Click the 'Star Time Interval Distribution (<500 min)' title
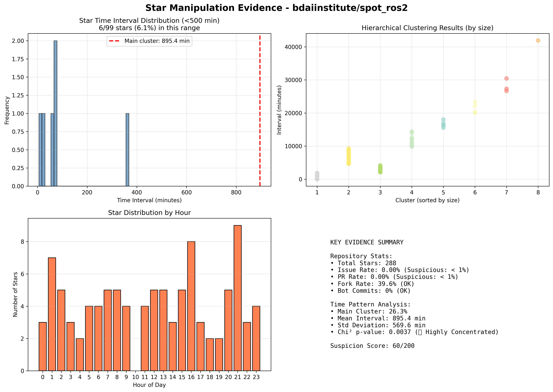 point(149,21)
